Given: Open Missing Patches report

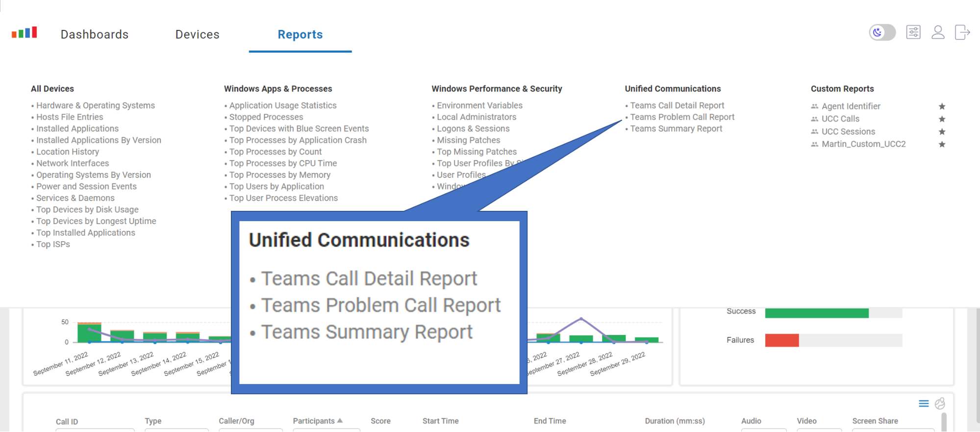Looking at the screenshot, I should click(x=469, y=140).
